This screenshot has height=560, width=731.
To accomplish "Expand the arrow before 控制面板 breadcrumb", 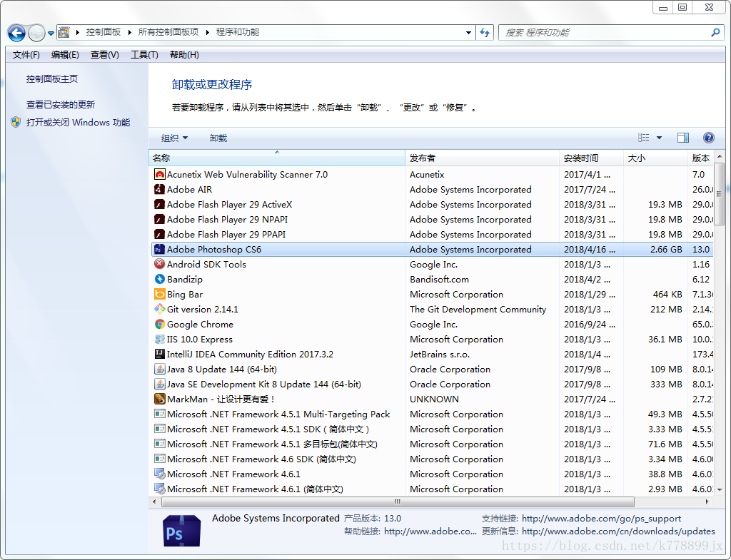I will click(77, 32).
